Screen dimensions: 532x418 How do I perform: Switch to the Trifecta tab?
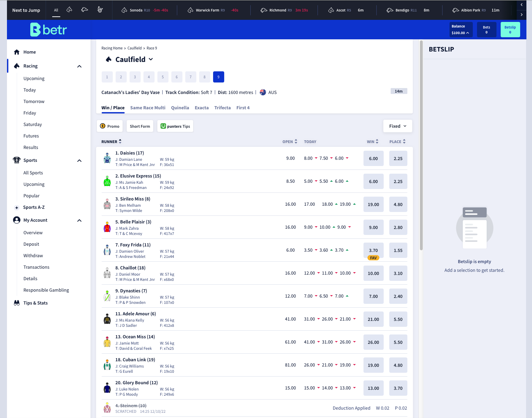coord(222,108)
